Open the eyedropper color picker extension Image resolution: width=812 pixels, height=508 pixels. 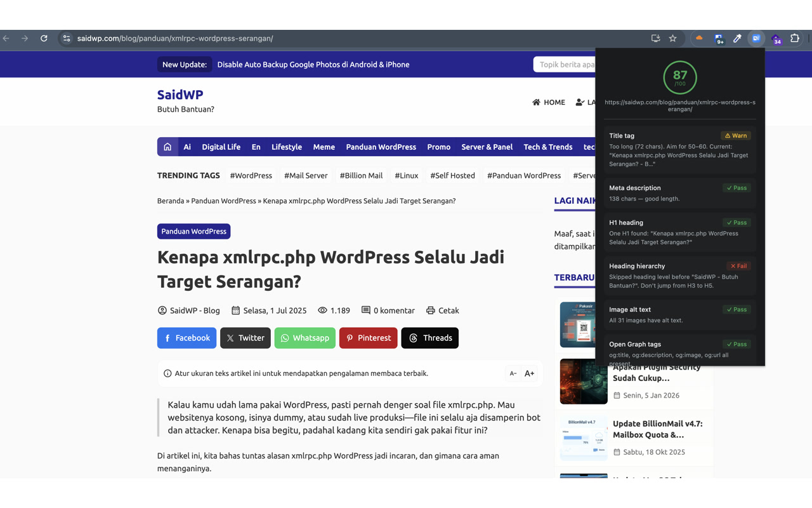737,38
